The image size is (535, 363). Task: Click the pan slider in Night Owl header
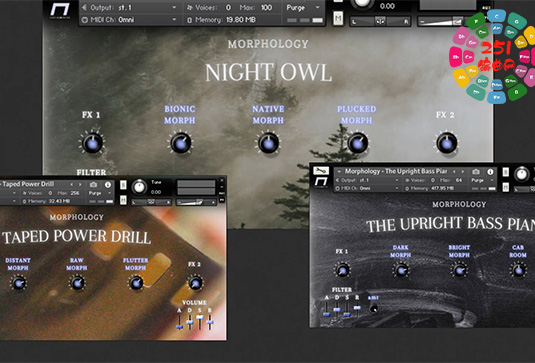[x=380, y=21]
